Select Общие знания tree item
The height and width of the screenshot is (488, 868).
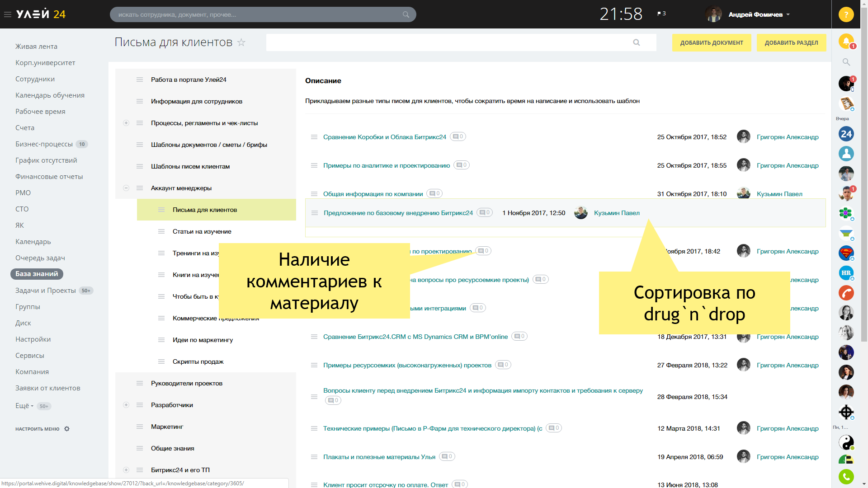[x=173, y=448]
